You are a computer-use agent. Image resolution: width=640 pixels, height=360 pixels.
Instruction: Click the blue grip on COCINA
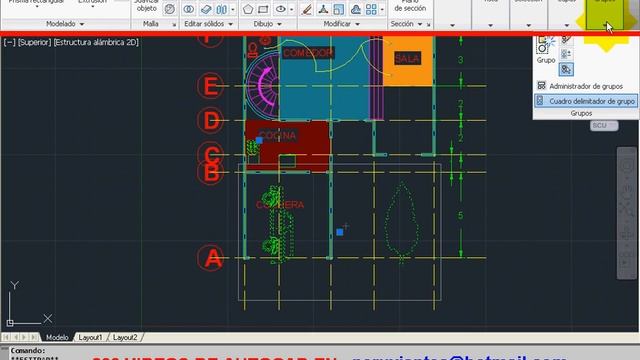point(259,140)
